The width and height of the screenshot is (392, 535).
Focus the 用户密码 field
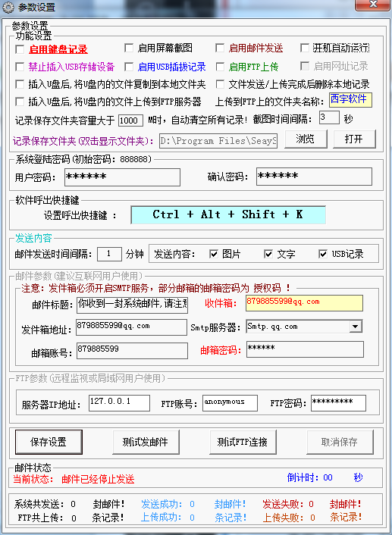[x=122, y=177]
